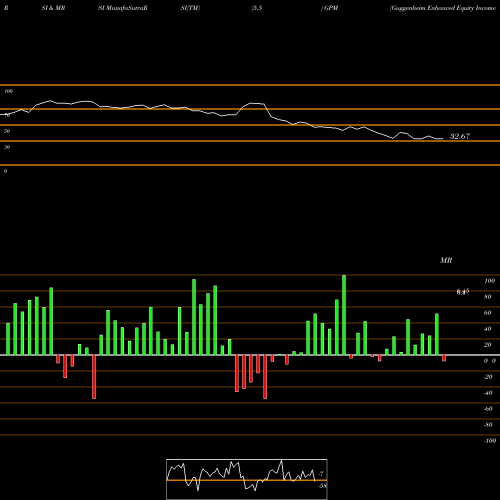Screen dimensions: 500x500
Task: Click the RSI axis label 30
Action: pyautogui.click(x=7, y=147)
